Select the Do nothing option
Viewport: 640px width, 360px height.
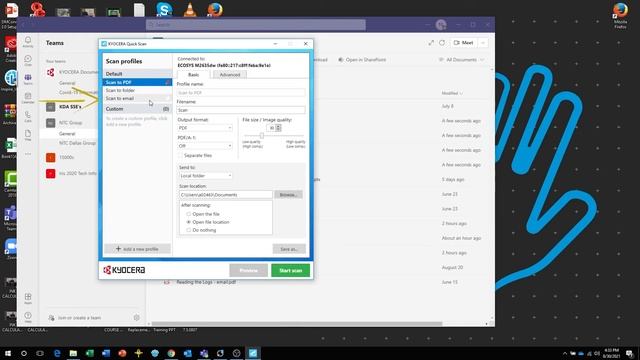coord(189,230)
